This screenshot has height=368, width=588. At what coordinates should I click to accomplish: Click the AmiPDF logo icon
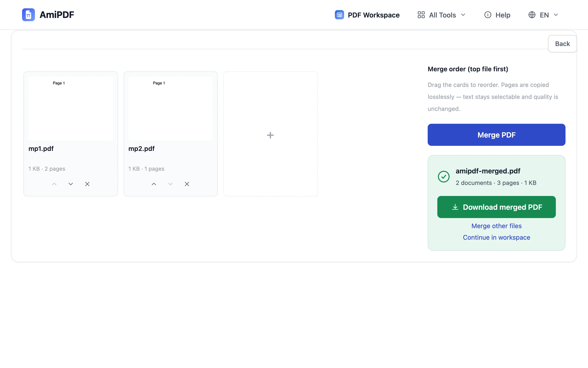click(x=28, y=14)
